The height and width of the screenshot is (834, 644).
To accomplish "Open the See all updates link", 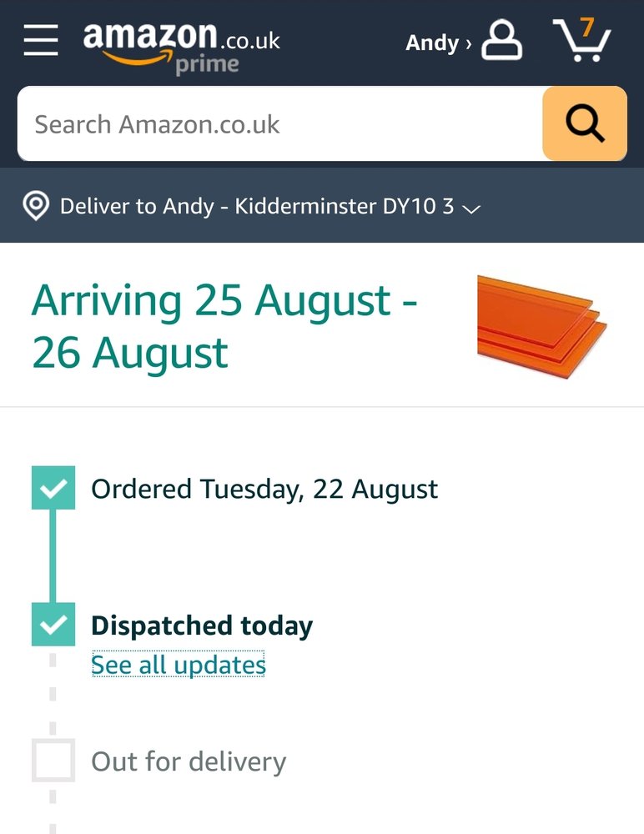I will 178,665.
